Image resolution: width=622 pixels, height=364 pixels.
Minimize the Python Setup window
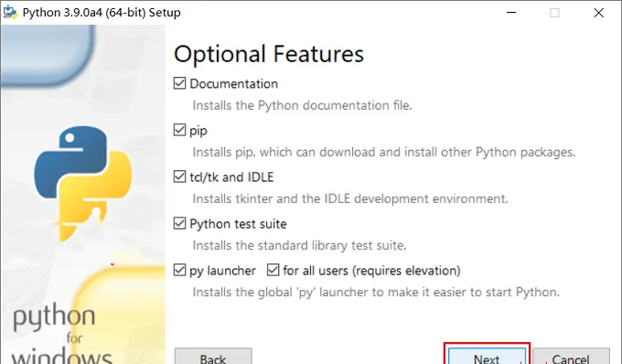coord(511,12)
